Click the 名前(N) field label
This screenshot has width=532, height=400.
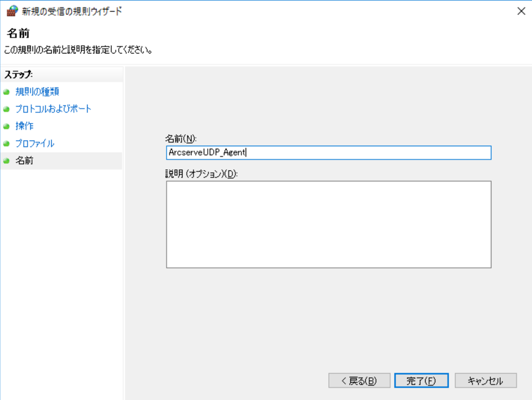tap(181, 138)
